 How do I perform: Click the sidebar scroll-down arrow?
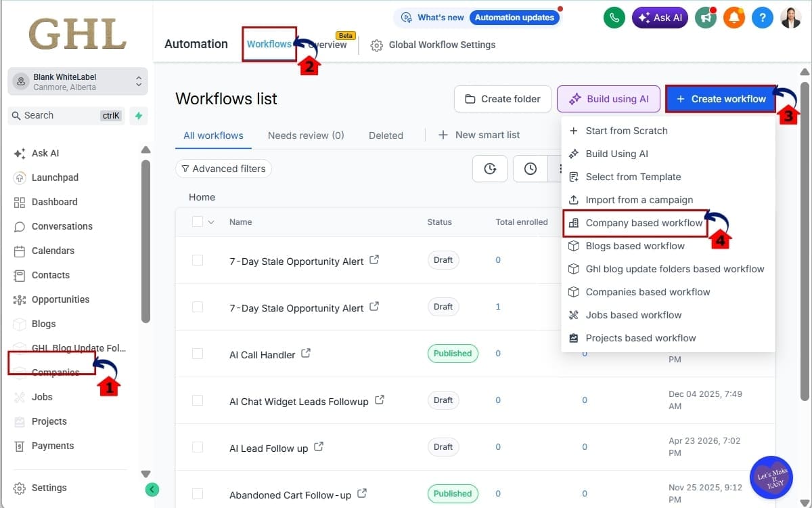pyautogui.click(x=145, y=473)
